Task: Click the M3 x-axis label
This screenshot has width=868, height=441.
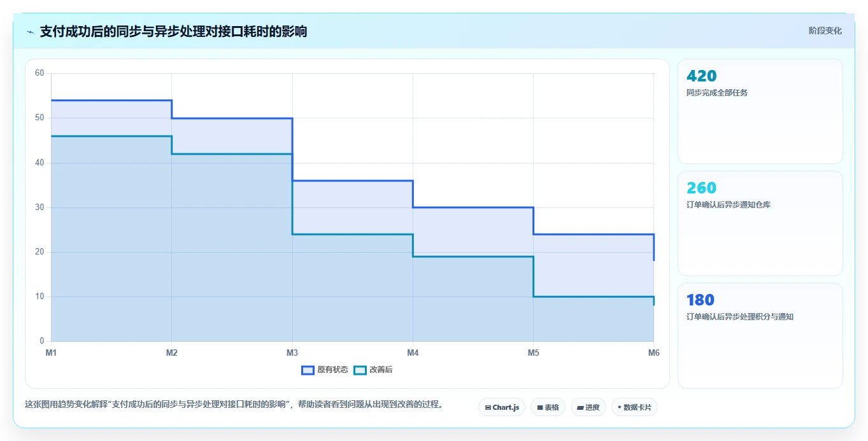Action: (x=292, y=353)
